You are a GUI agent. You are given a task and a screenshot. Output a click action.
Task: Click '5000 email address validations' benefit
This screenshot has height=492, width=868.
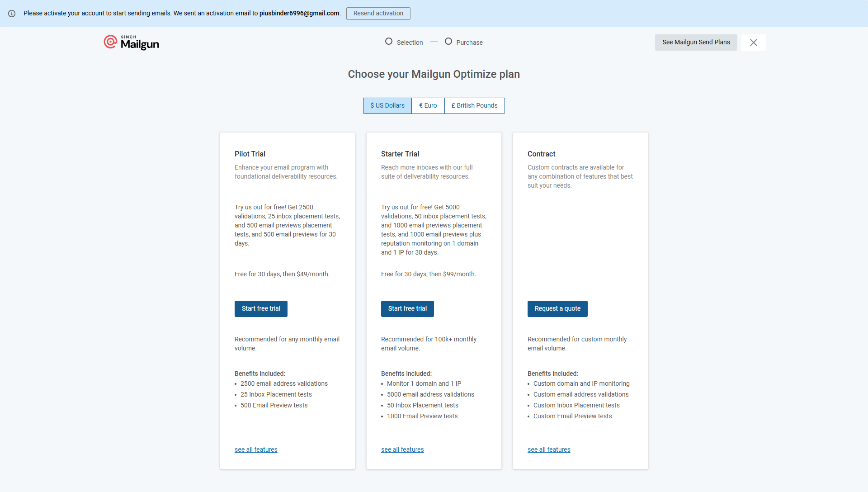click(x=430, y=395)
